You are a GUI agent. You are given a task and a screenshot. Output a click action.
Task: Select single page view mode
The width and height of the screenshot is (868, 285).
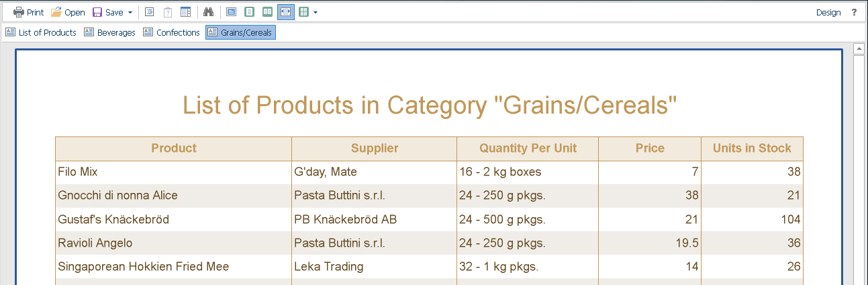point(249,12)
